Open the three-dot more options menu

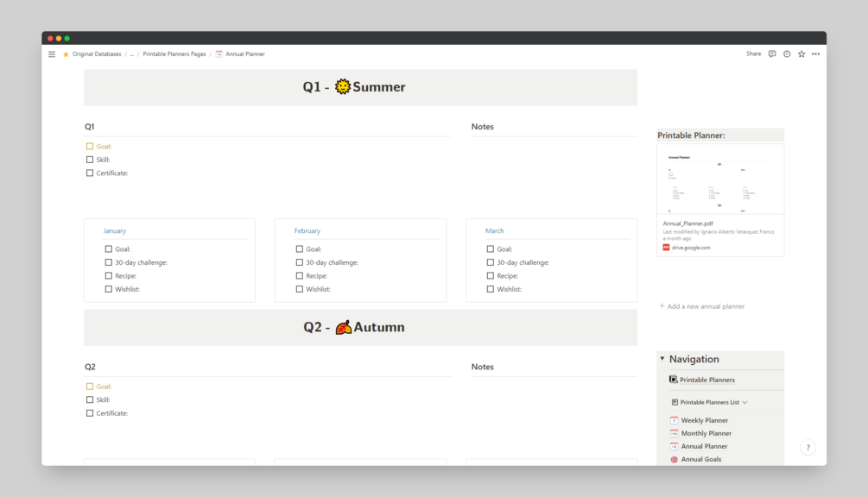click(x=816, y=54)
